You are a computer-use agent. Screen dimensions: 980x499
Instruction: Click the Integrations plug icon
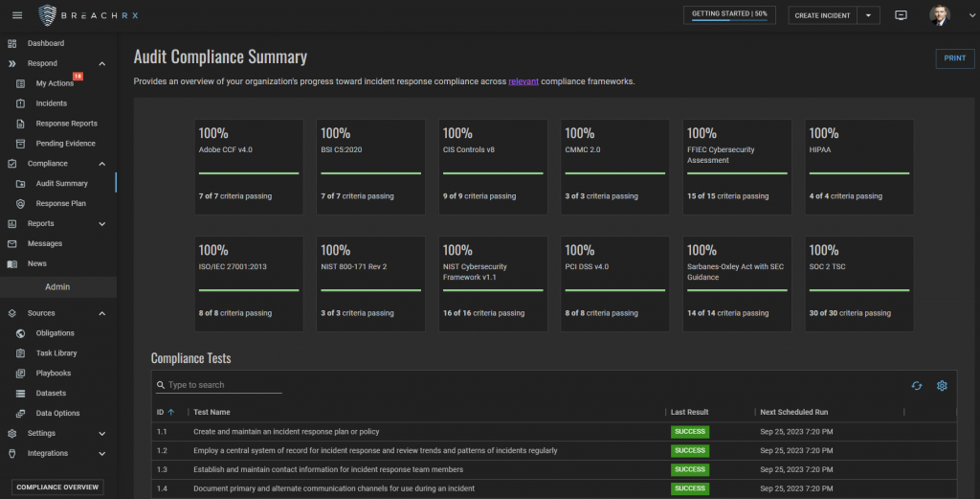tap(11, 453)
